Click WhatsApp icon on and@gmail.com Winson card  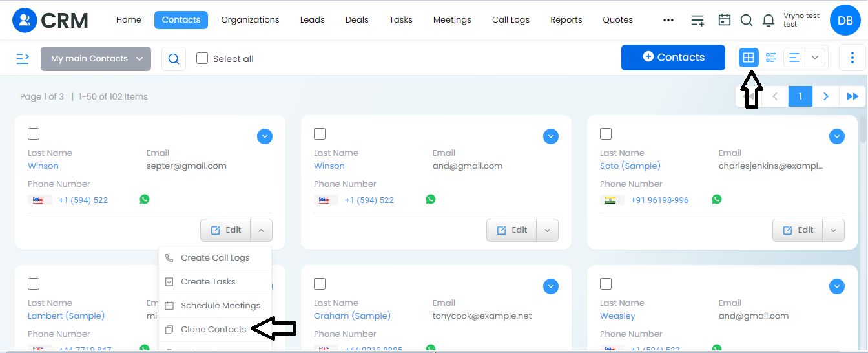point(431,199)
